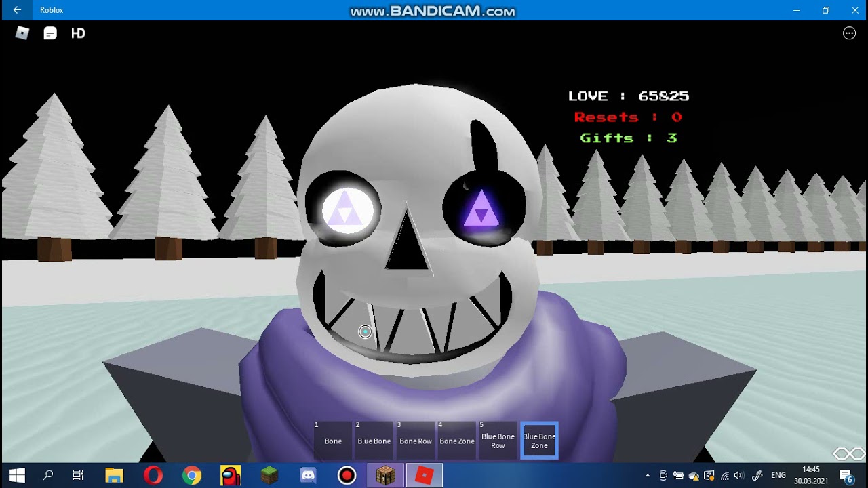Select the Bone Zone hotbar slot
868x488 pixels.
point(457,440)
